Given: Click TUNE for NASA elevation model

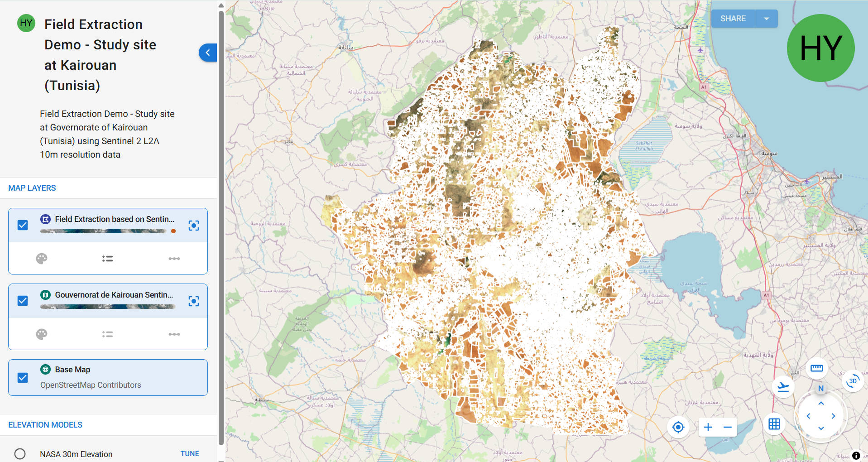Looking at the screenshot, I should 190,454.
